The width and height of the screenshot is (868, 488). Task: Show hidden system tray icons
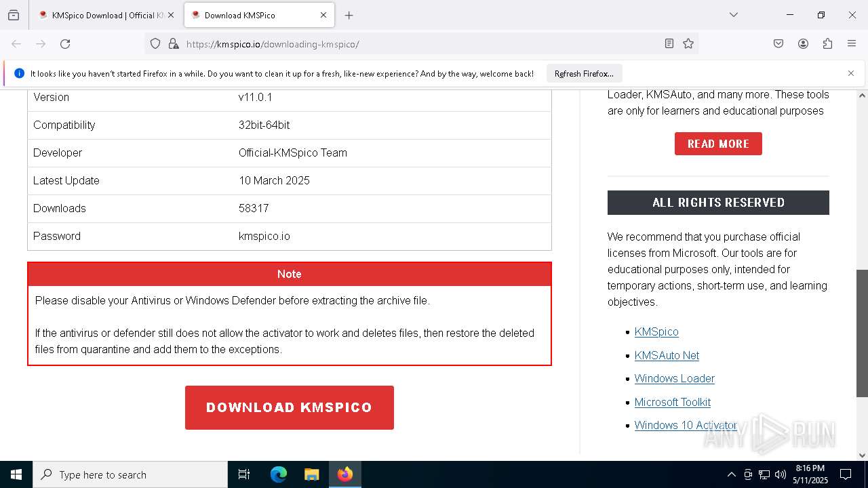pos(731,474)
